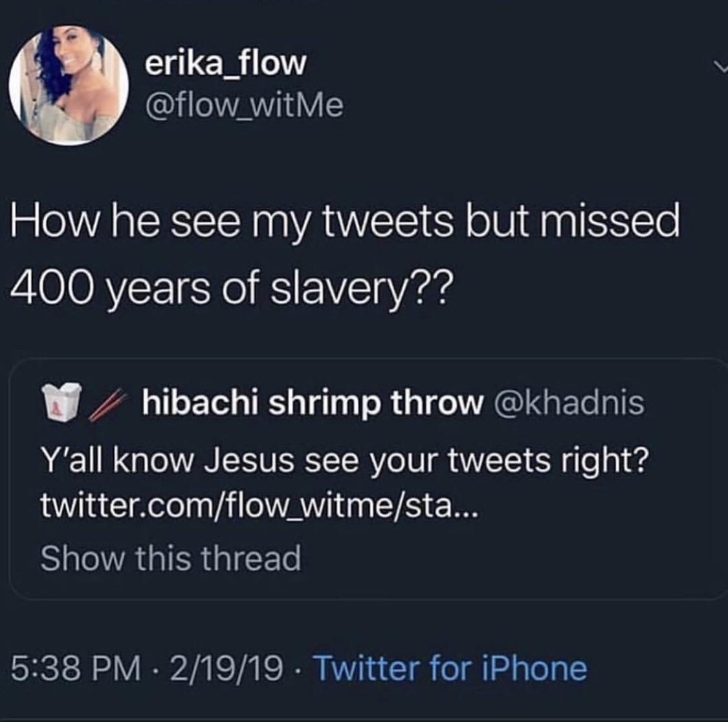Open the "Twitter for iPhone" source link
The height and width of the screenshot is (722, 728).
(x=450, y=669)
